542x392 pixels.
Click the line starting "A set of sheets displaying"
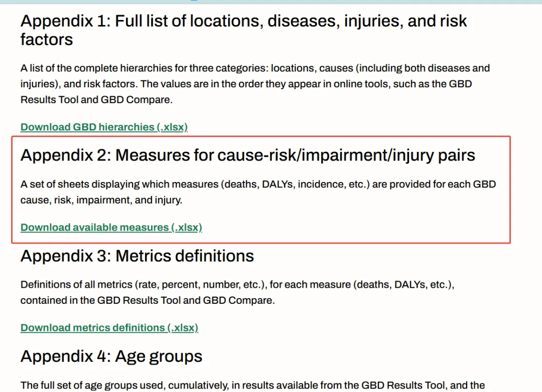[258, 184]
